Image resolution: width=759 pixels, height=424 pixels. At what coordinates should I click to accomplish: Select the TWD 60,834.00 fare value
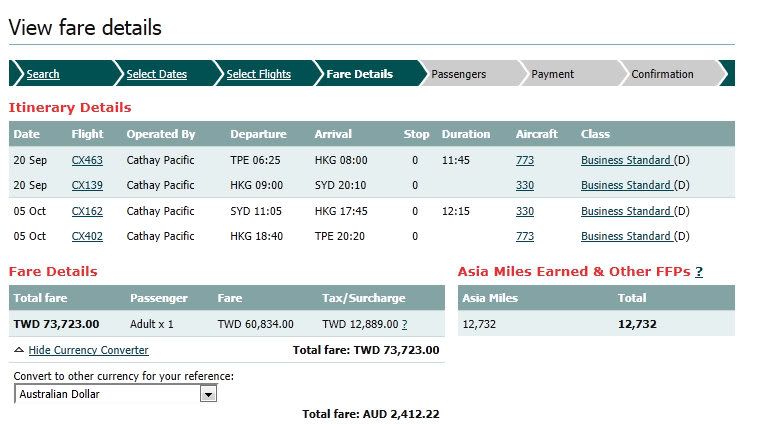[256, 324]
